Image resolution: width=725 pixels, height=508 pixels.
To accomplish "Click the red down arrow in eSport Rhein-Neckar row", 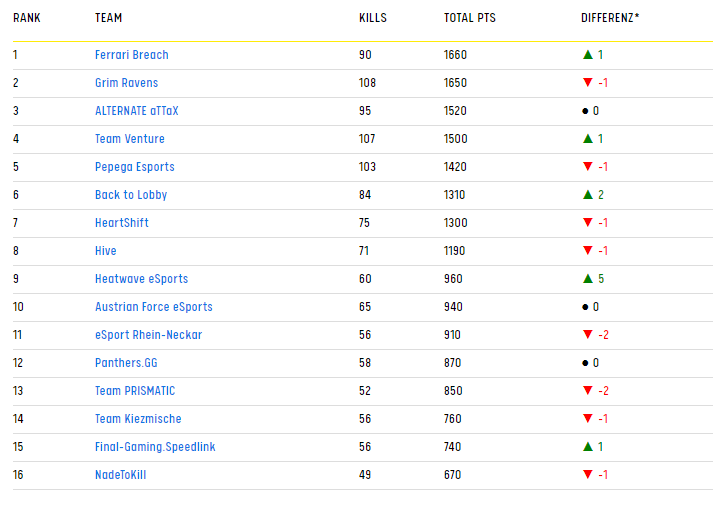I will pyautogui.click(x=588, y=335).
